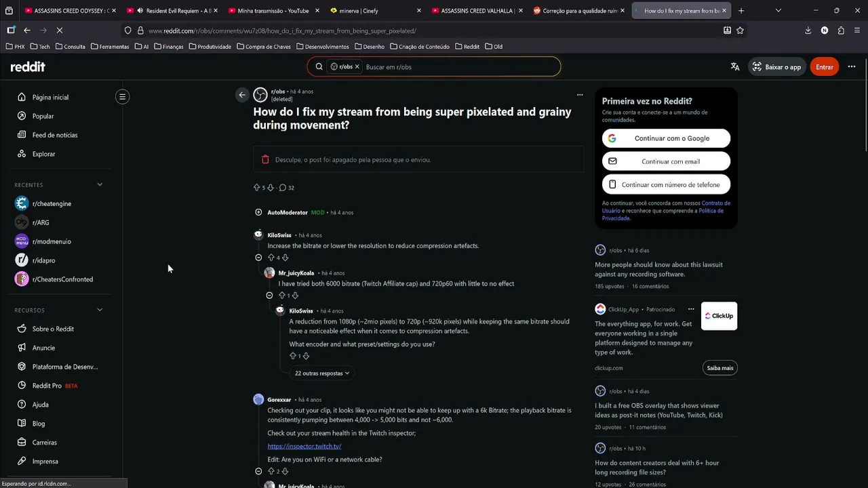
Task: Open the browser tab list dropdown
Action: [x=778, y=11]
